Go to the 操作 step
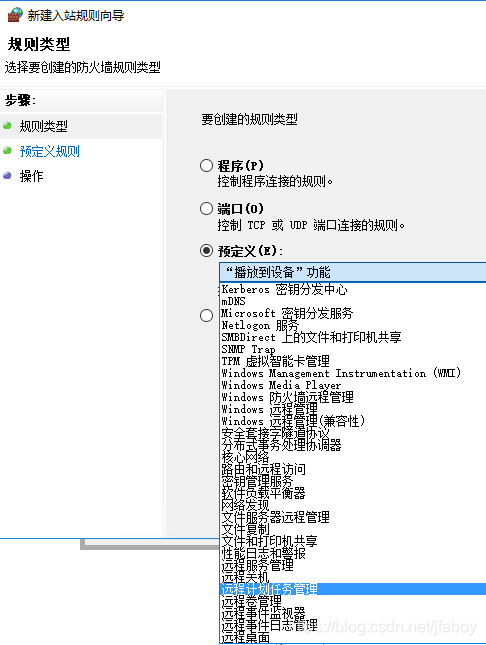Screen dimensions: 486x645 point(31,176)
